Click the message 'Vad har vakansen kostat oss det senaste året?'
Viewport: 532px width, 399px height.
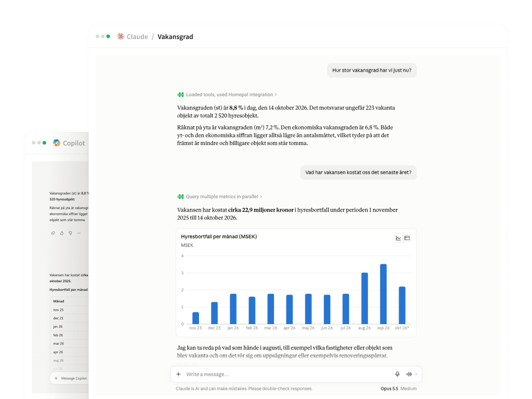point(358,172)
